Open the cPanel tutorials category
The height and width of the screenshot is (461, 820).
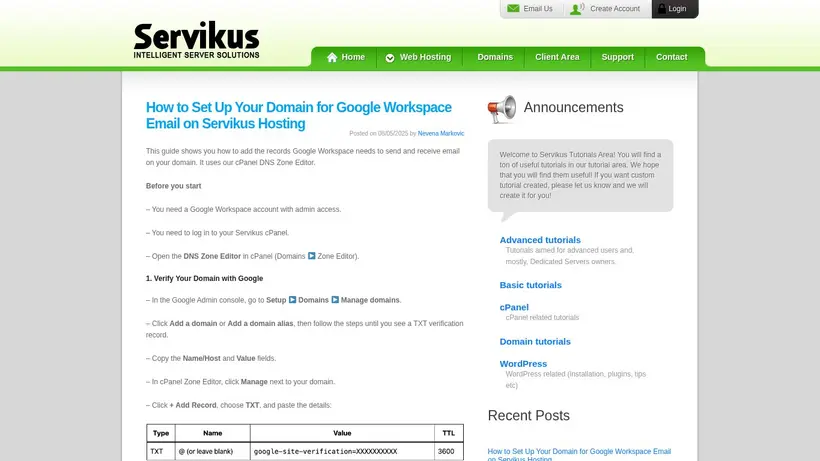click(514, 307)
